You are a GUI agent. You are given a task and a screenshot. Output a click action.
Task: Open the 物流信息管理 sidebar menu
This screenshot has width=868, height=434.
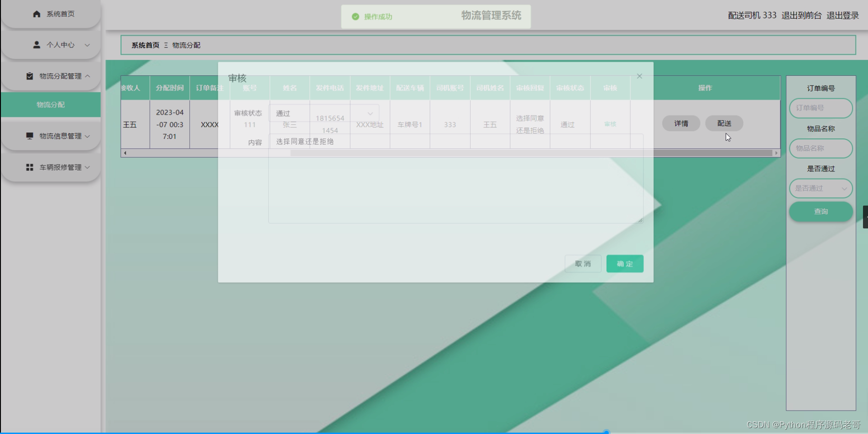[51, 136]
